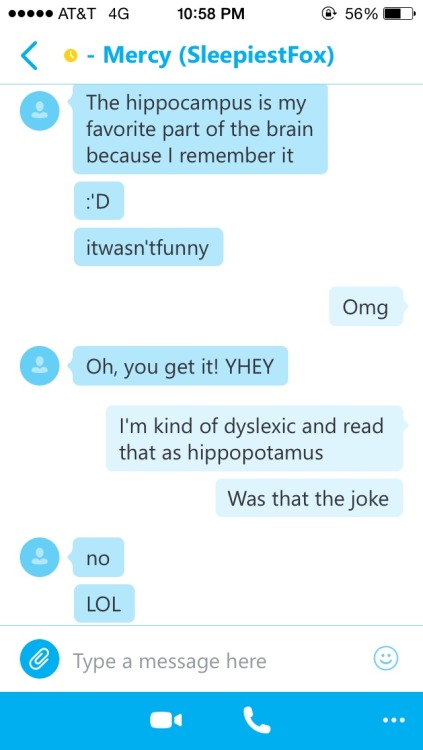This screenshot has height=750, width=423.
Task: Tap the paperclip attachment icon
Action: click(x=39, y=660)
